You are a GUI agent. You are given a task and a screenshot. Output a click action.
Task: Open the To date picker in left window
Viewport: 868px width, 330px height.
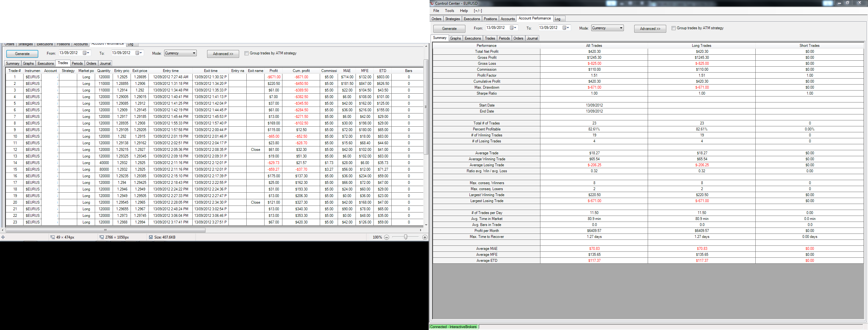[x=139, y=52]
